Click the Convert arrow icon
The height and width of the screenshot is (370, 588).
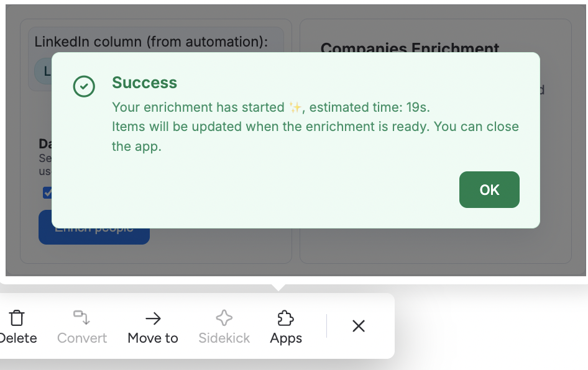81,318
